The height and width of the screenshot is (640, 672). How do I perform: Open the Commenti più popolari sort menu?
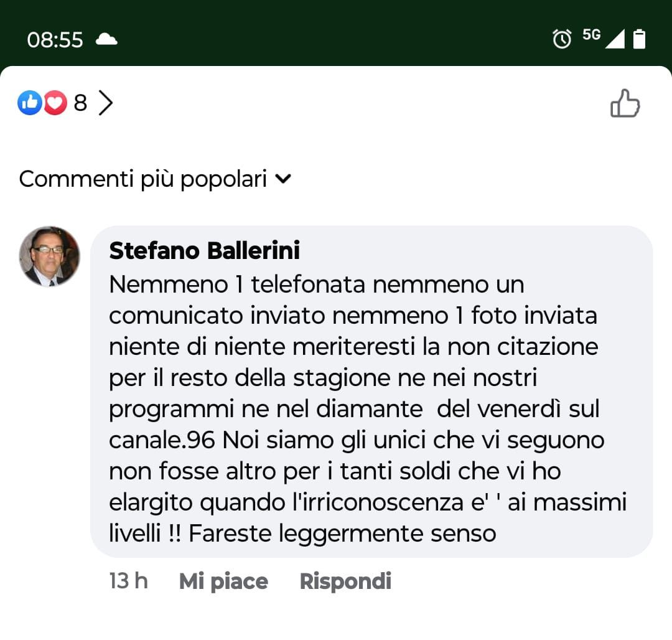click(142, 179)
